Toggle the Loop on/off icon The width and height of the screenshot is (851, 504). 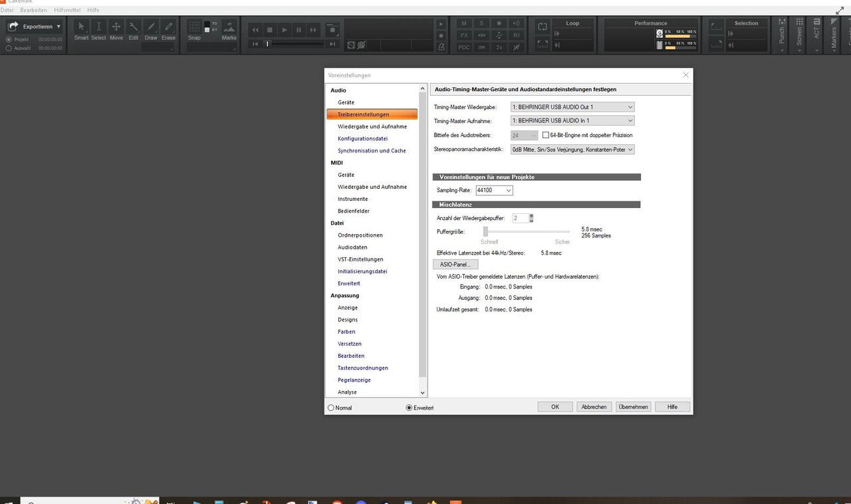543,27
